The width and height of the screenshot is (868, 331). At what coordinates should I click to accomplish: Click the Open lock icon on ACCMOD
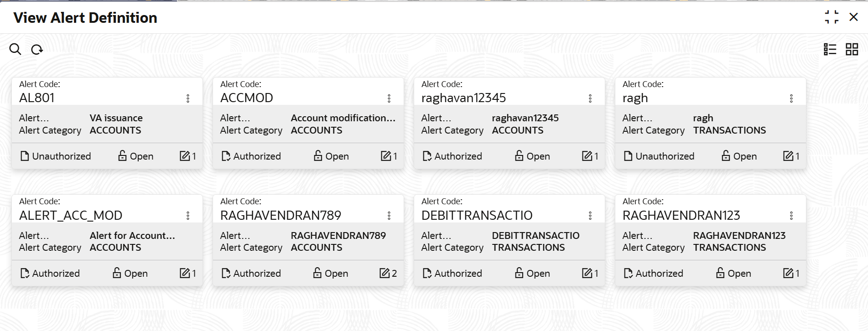[318, 156]
